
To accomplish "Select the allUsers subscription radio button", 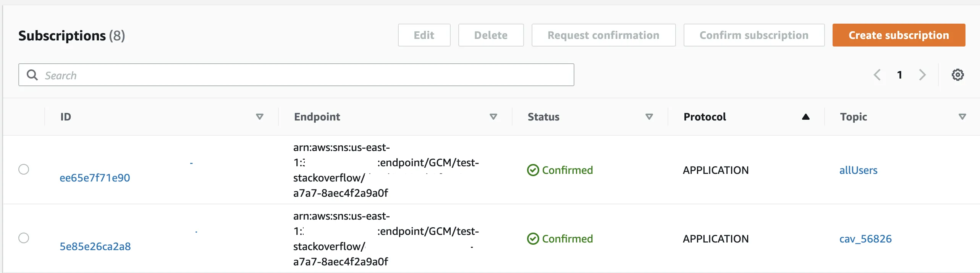I will (x=24, y=169).
